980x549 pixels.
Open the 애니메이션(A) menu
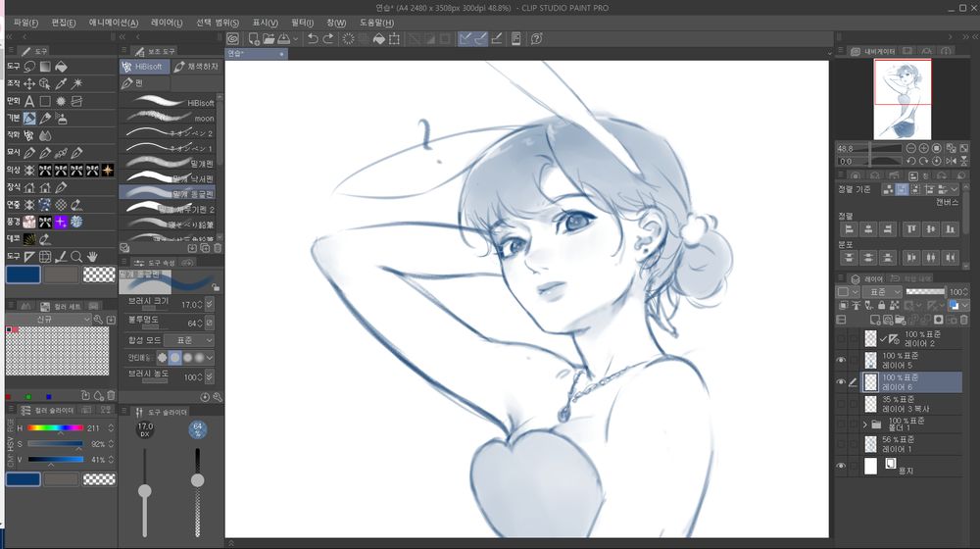[113, 23]
